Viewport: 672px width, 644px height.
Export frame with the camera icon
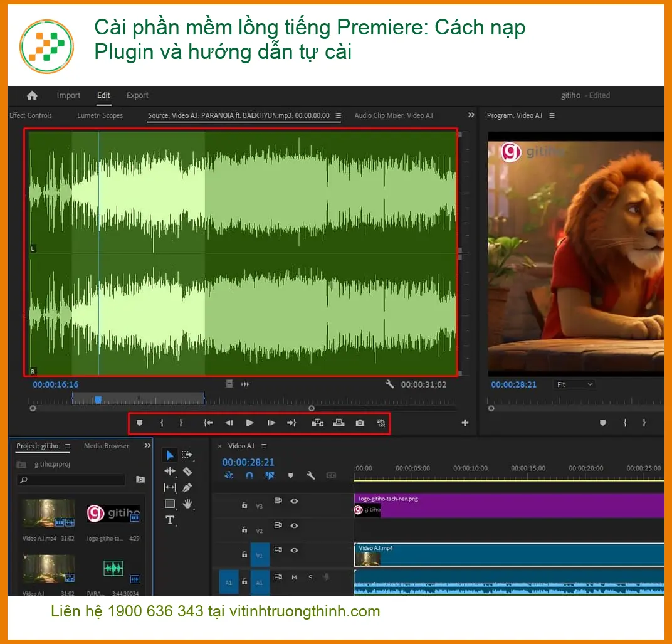click(x=360, y=423)
